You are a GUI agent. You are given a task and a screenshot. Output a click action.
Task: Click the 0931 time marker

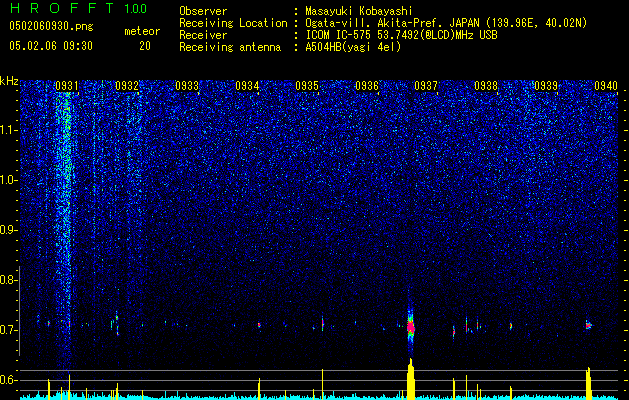click(67, 86)
